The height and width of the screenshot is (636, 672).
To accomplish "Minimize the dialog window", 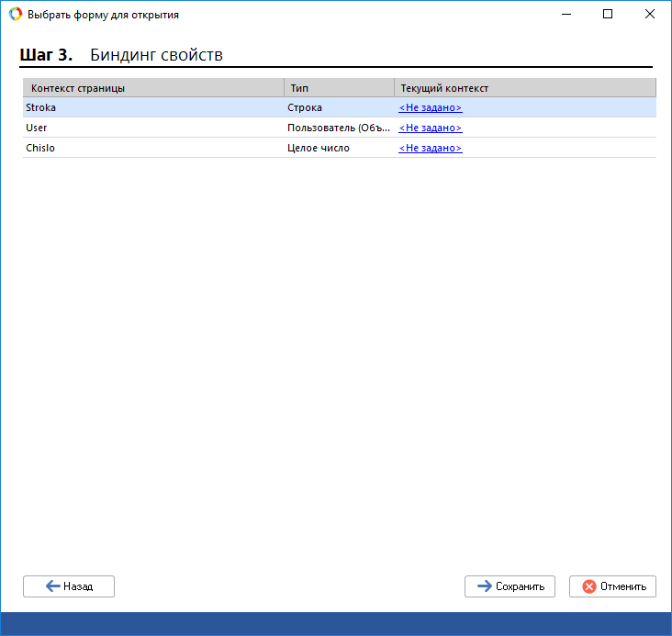I will point(565,15).
